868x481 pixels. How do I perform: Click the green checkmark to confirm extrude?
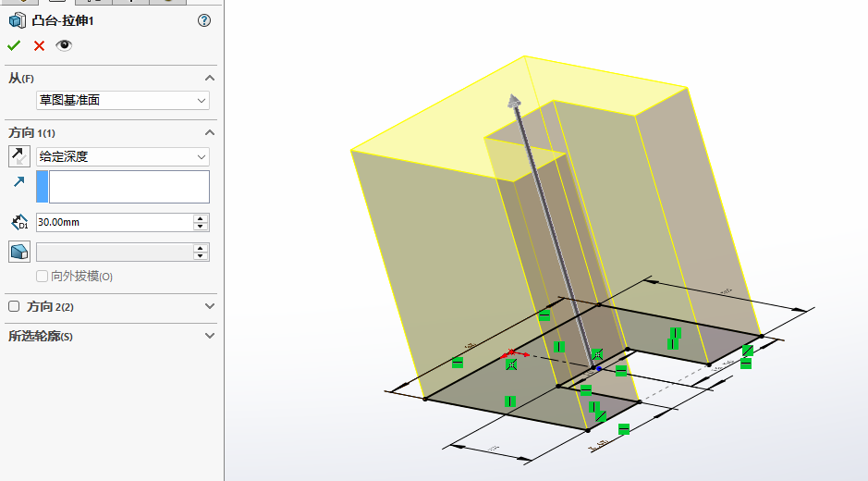point(14,45)
